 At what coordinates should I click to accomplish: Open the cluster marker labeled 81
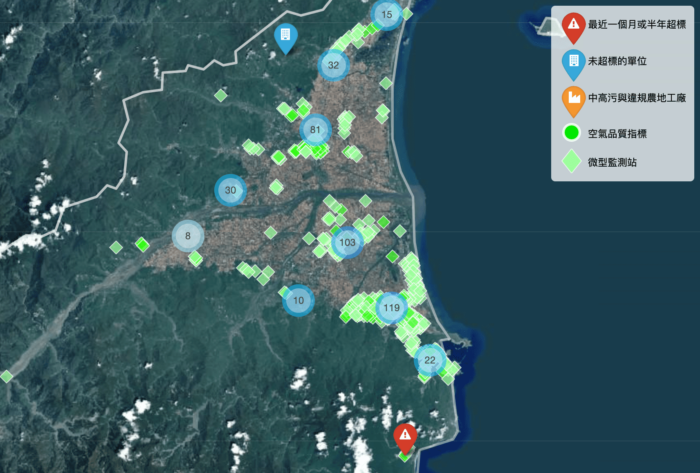point(316,130)
